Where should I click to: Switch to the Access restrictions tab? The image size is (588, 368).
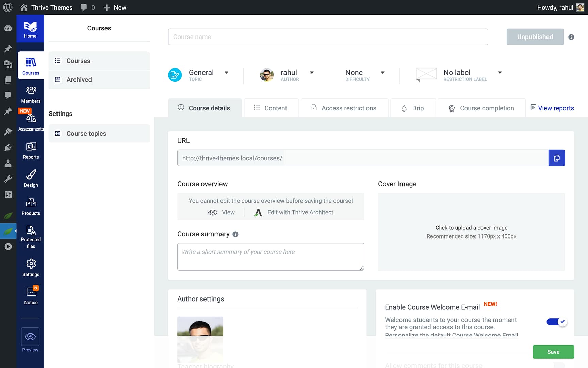tap(344, 108)
